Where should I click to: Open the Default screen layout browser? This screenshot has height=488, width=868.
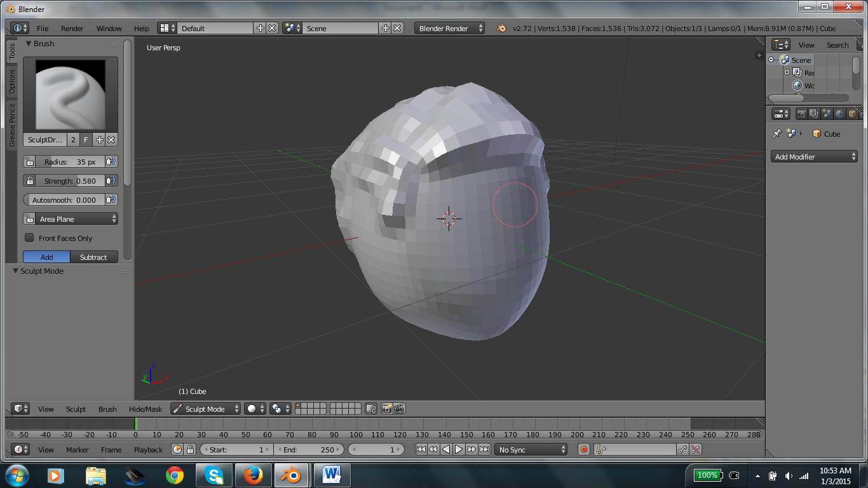click(167, 28)
